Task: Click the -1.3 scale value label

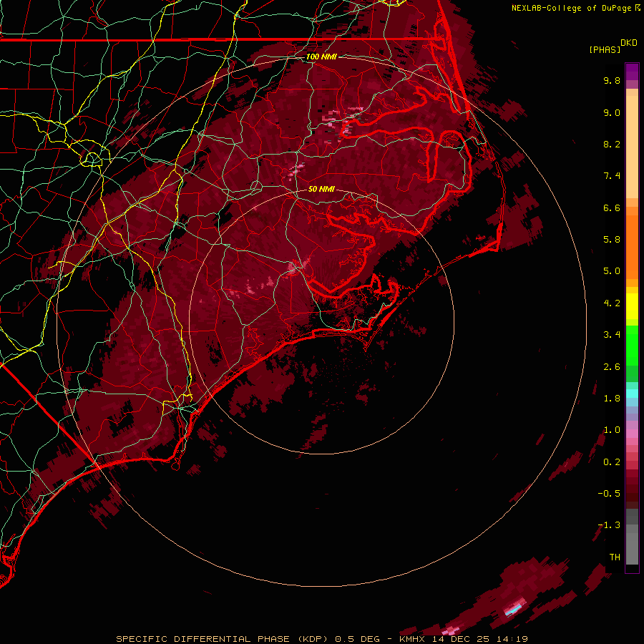Action: coord(609,525)
